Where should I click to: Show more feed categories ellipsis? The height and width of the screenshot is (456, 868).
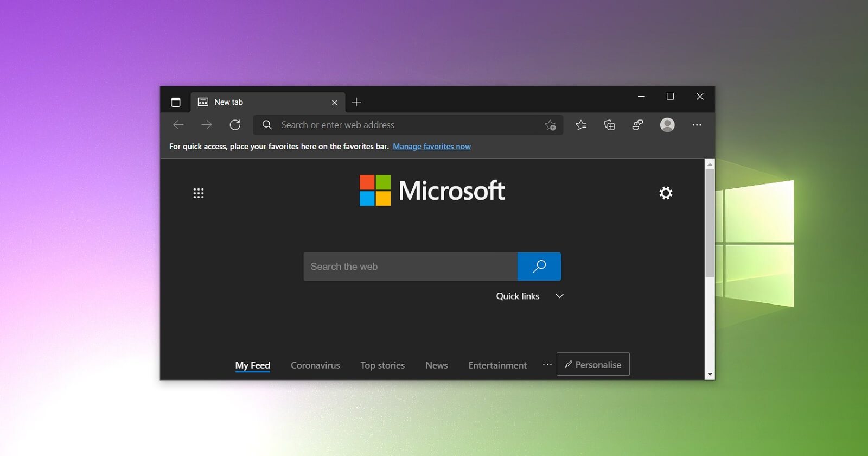pyautogui.click(x=547, y=364)
